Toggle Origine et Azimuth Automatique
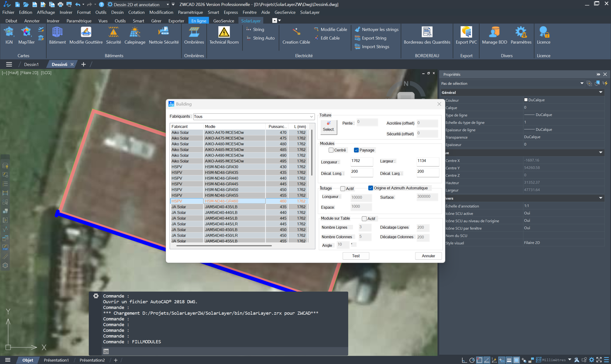611x364 pixels. [371, 188]
